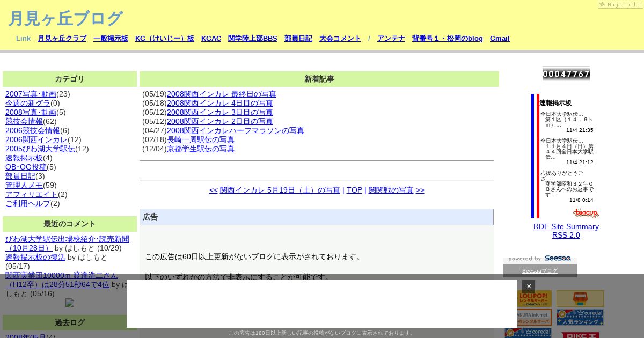Close the bottom overlay advertisement
This screenshot has width=644, height=338.
click(x=529, y=286)
